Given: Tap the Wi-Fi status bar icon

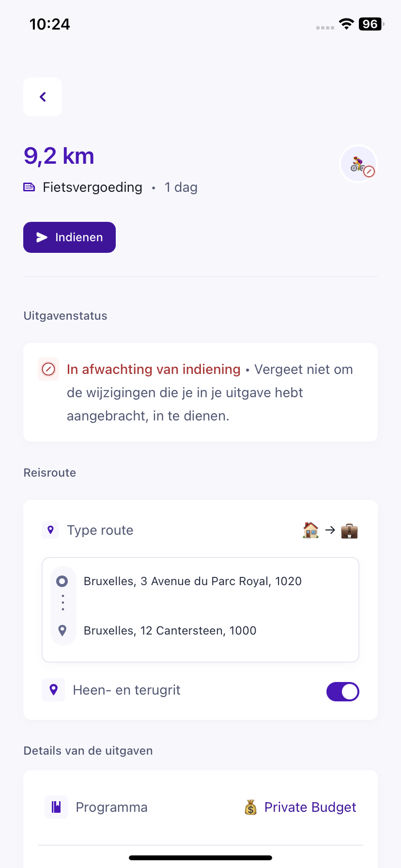Looking at the screenshot, I should [x=346, y=24].
